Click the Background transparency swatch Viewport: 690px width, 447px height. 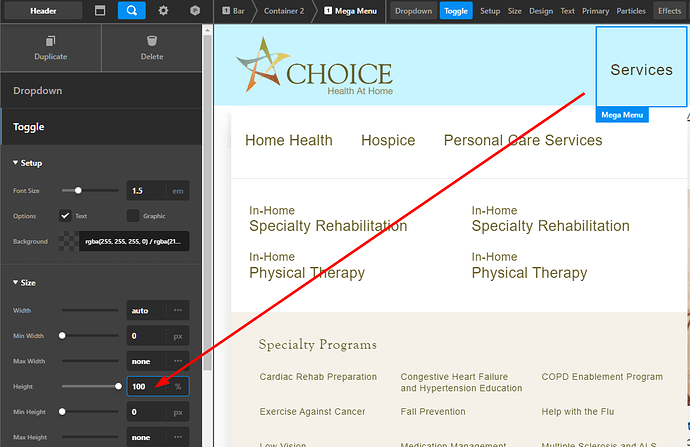coord(69,241)
